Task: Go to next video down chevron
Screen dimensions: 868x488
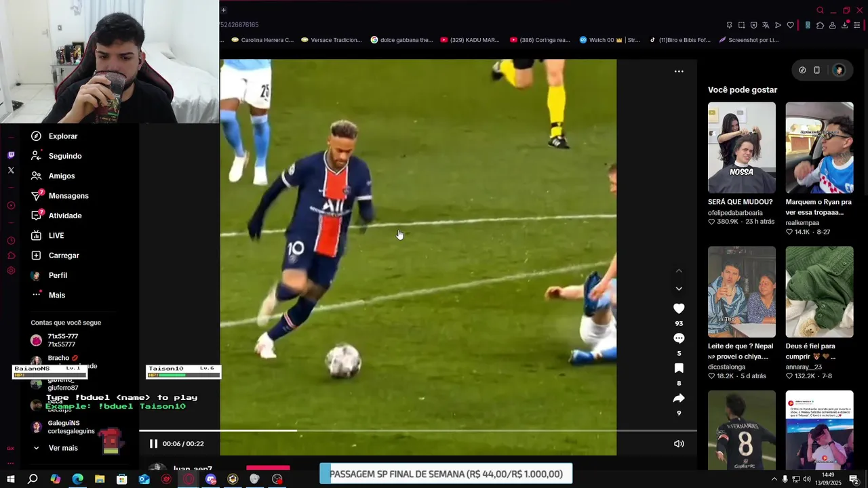Action: coord(679,289)
